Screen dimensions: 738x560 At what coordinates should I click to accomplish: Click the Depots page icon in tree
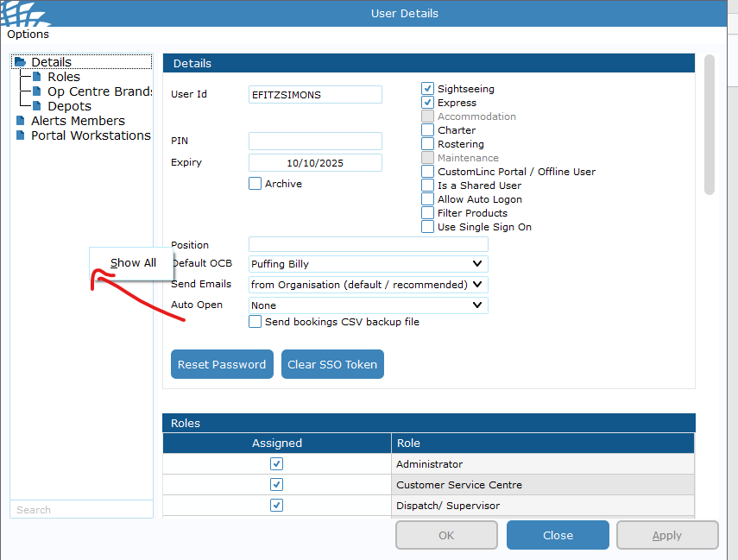click(37, 106)
